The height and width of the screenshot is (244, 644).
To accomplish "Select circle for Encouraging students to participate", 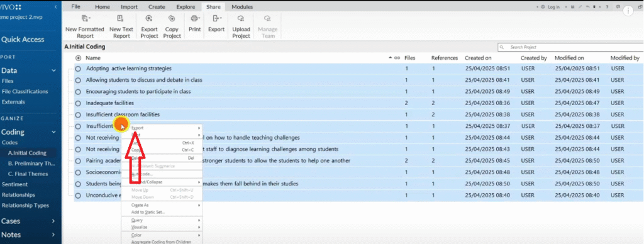I will point(78,92).
